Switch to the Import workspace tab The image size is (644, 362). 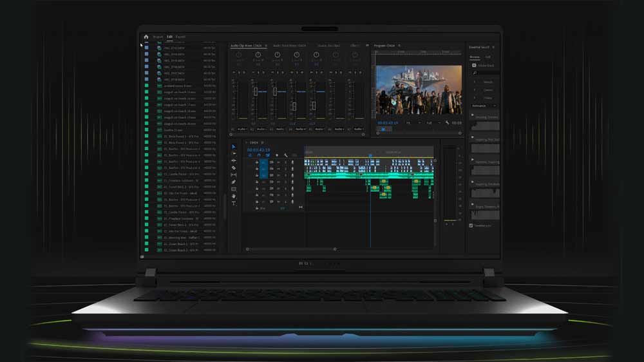[158, 37]
